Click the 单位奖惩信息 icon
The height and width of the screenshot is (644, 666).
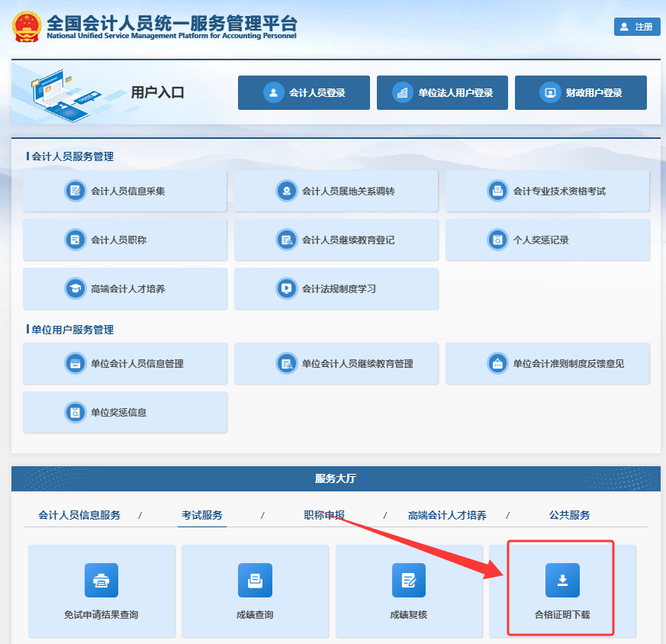point(124,411)
